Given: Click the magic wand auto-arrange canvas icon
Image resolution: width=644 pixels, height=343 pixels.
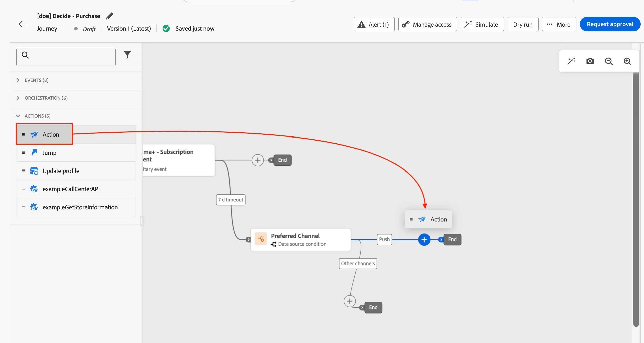Looking at the screenshot, I should point(571,61).
